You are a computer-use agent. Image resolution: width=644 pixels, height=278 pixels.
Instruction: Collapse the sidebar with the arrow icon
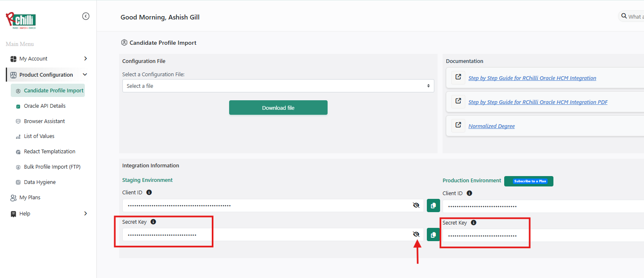pos(86,16)
